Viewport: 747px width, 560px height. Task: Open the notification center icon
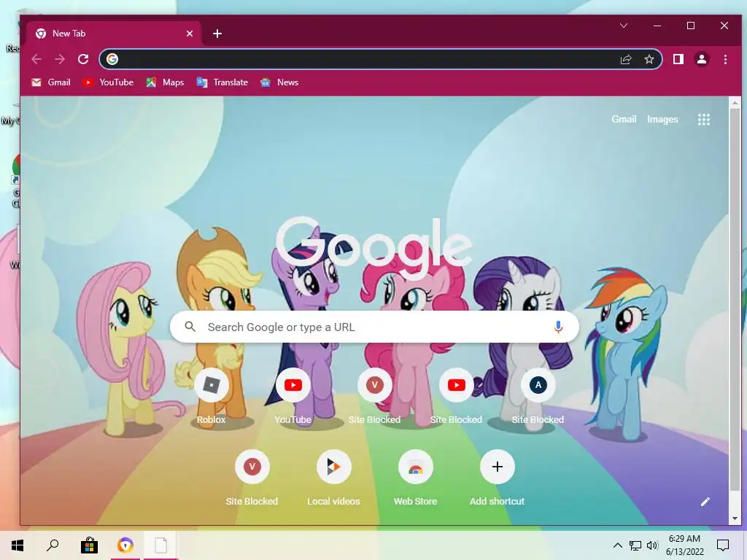pyautogui.click(x=723, y=545)
